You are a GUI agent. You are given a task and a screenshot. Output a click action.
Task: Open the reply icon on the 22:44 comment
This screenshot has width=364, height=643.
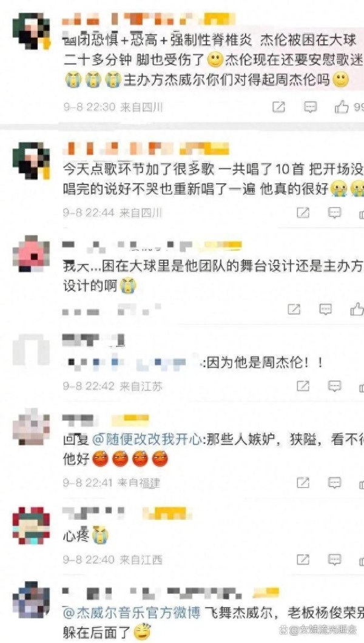(x=335, y=212)
